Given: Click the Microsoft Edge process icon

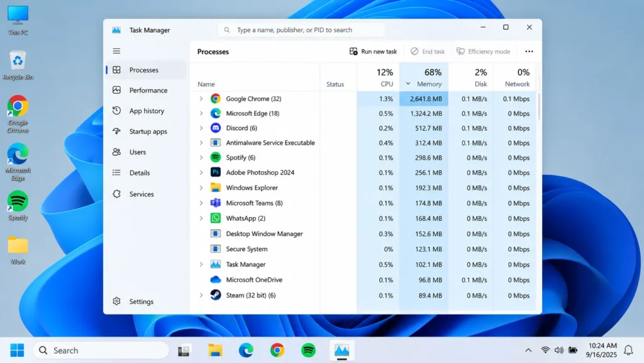Looking at the screenshot, I should [x=216, y=113].
